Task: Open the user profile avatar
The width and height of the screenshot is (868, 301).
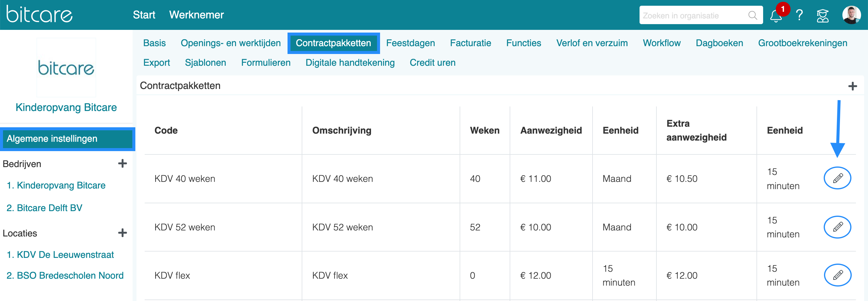Action: click(851, 15)
